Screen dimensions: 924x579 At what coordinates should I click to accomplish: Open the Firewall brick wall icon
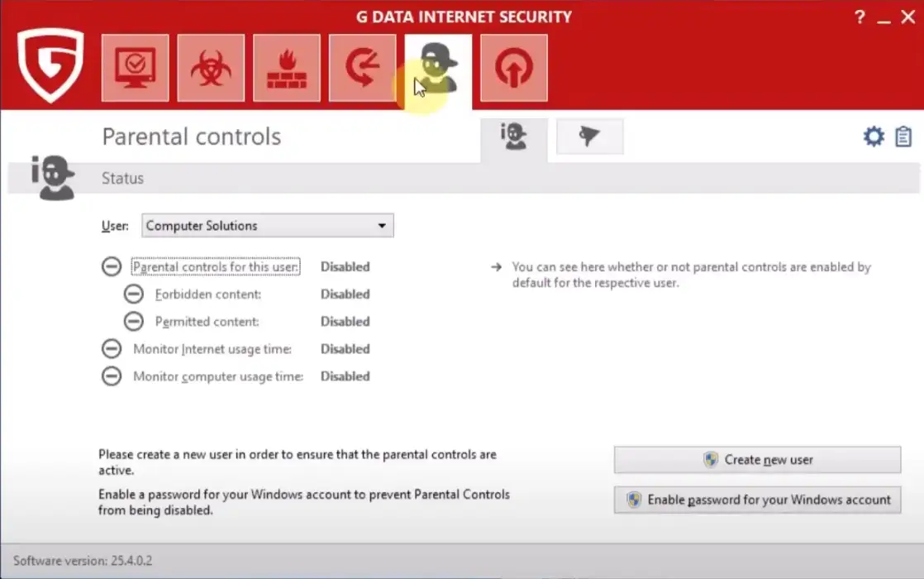[287, 68]
